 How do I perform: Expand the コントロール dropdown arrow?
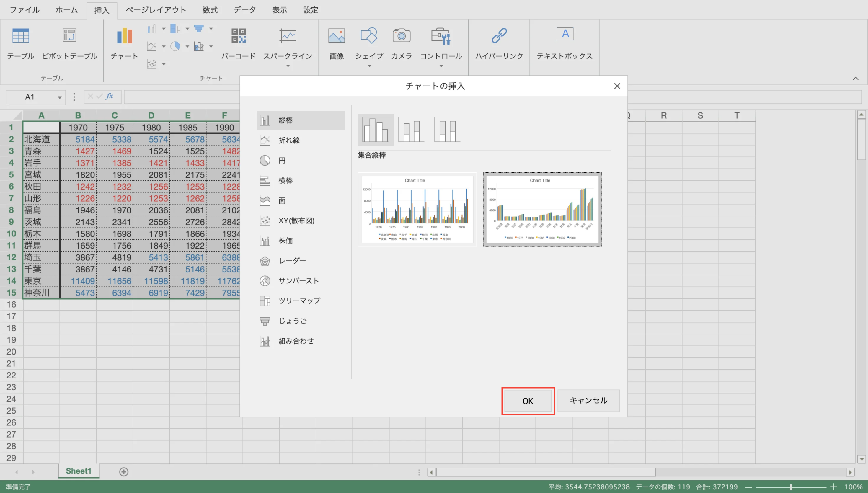tap(441, 66)
